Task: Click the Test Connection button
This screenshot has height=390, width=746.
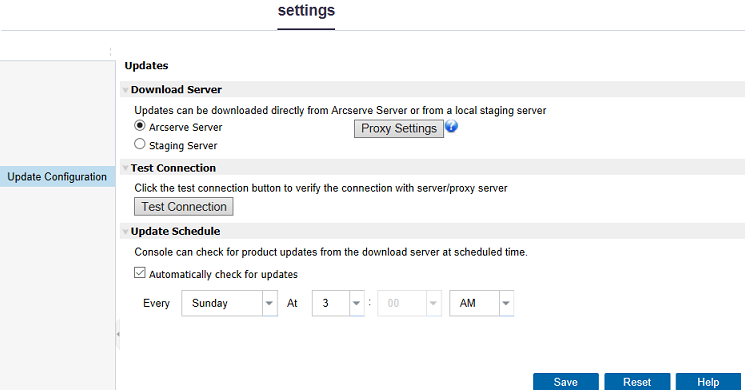Action: pyautogui.click(x=184, y=207)
